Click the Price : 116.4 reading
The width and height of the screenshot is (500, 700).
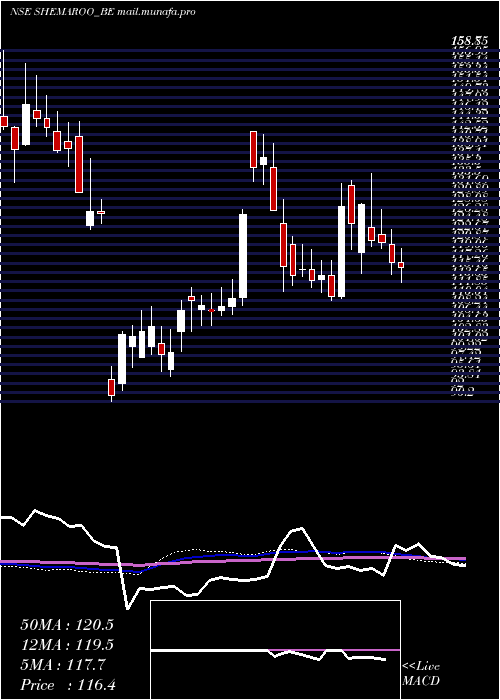[x=68, y=685]
